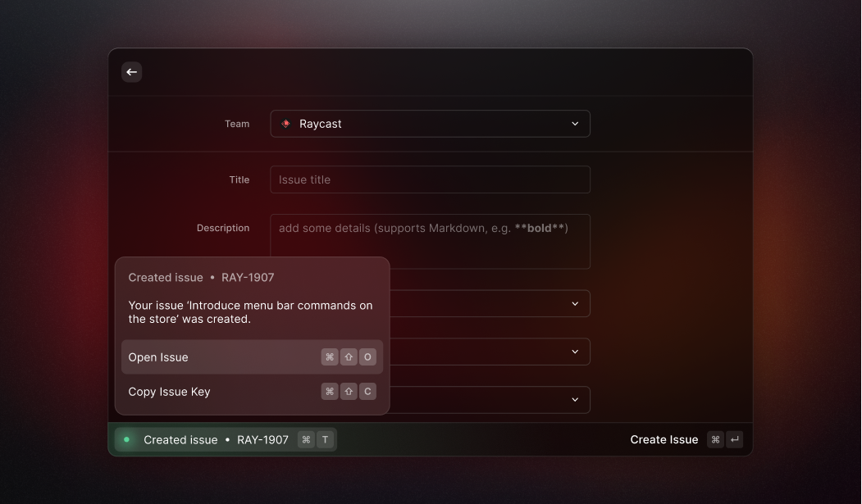The width and height of the screenshot is (862, 504).
Task: Click the Created issue toast in bottom bar
Action: pos(216,440)
